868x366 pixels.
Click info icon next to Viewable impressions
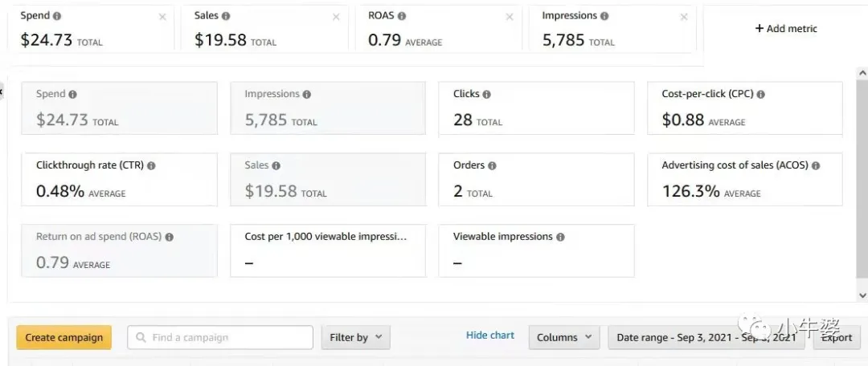pyautogui.click(x=560, y=237)
